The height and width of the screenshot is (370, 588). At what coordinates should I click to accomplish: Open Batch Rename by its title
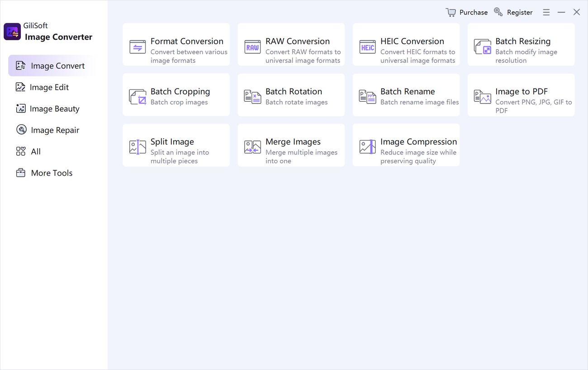[408, 91]
